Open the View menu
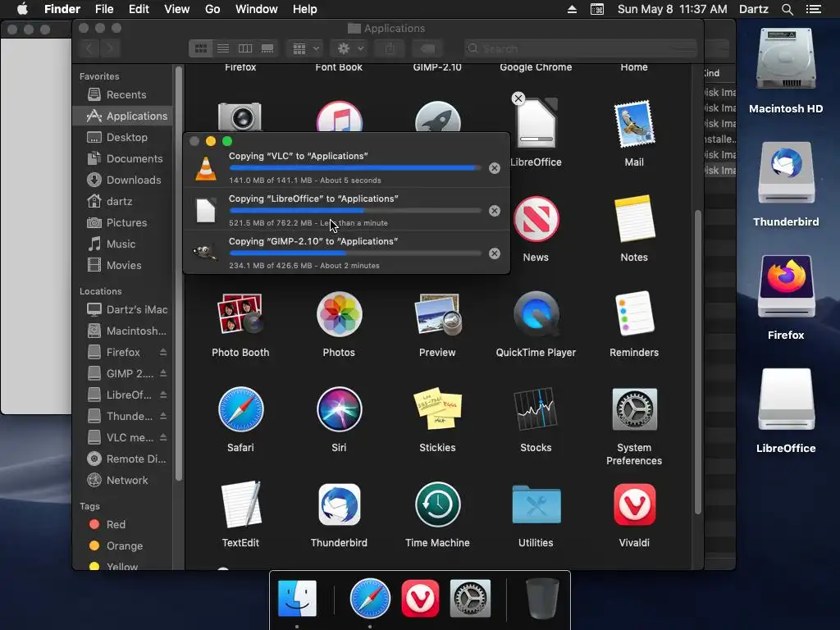The height and width of the screenshot is (630, 840). click(x=177, y=9)
